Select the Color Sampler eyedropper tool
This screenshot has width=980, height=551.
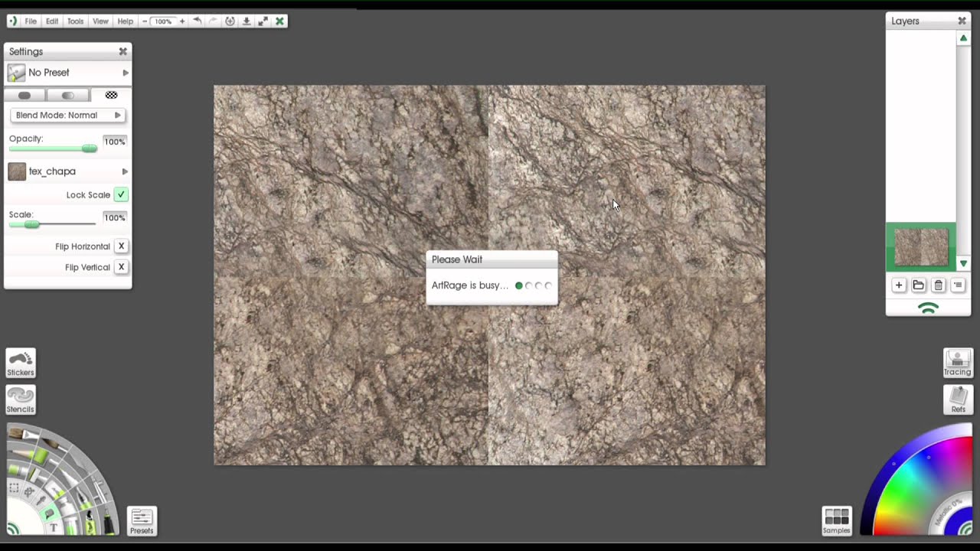pyautogui.click(x=41, y=500)
